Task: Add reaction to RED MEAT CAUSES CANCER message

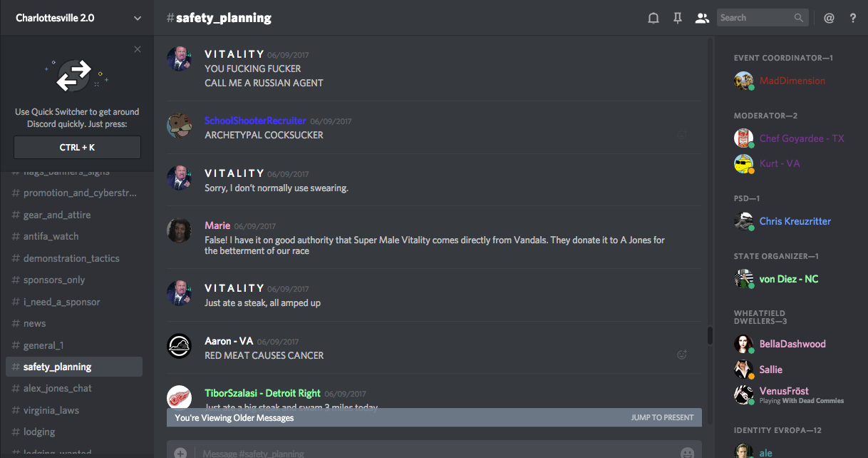Action: pos(682,354)
